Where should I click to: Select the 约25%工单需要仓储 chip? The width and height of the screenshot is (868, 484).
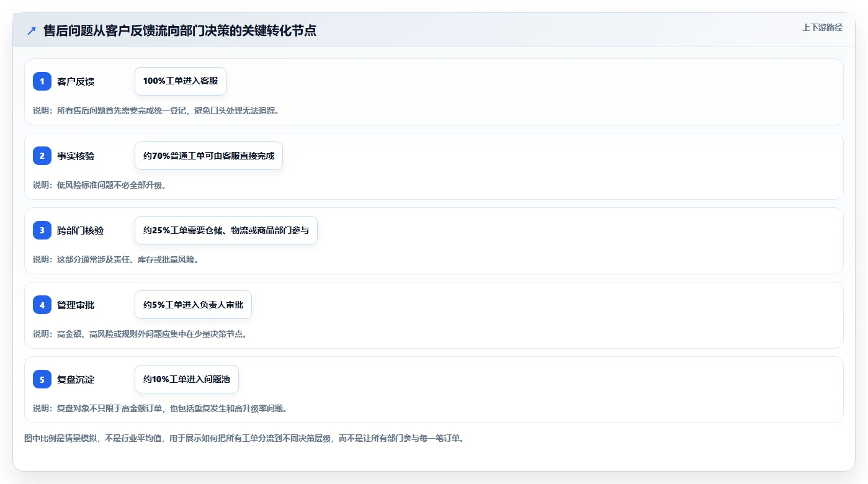click(226, 230)
